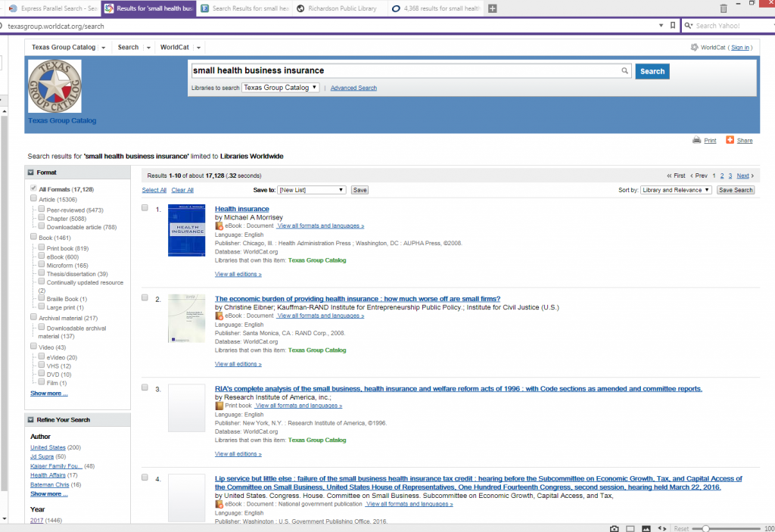Viewport: 775px width, 532px height.
Task: Switch to Express Parallel Search tab
Action: [x=52, y=8]
